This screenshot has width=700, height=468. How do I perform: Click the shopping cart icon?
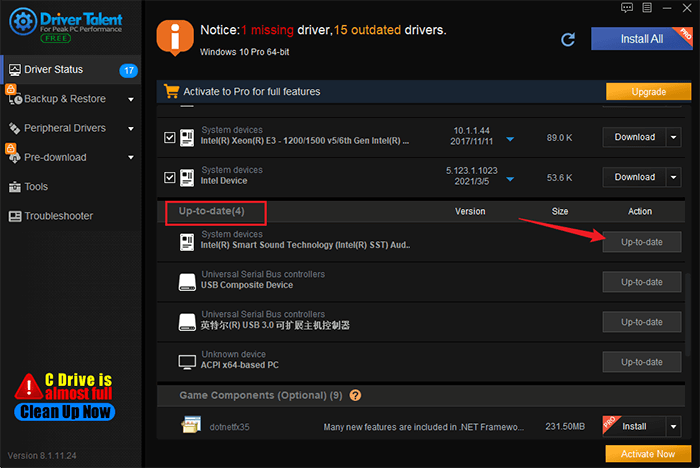coord(171,91)
